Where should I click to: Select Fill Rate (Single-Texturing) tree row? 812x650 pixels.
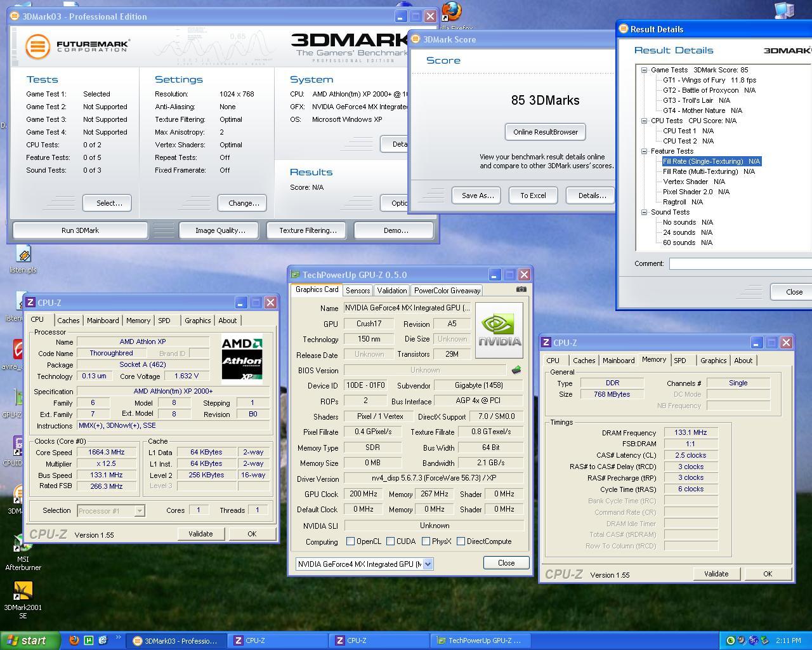(711, 161)
